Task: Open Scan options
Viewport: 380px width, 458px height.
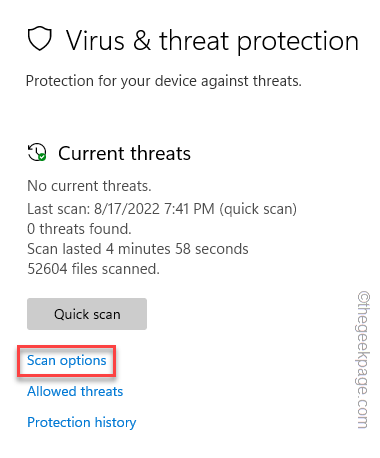Action: [67, 361]
